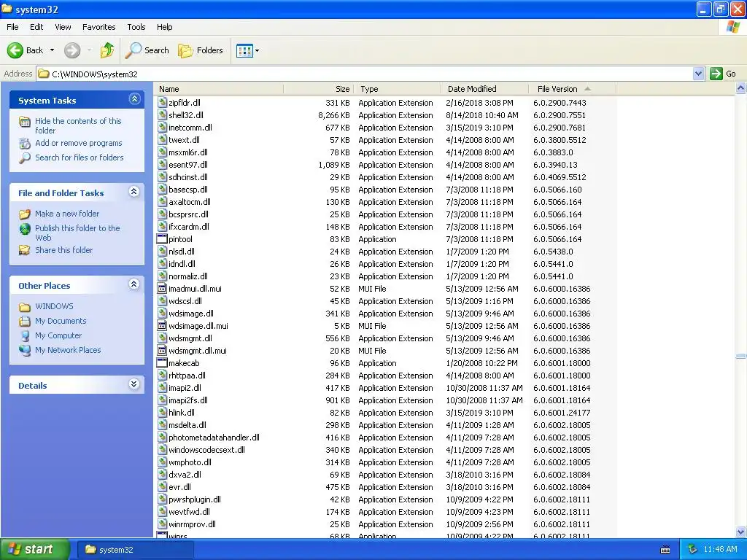
Task: Click the Views icon in toolbar
Action: [244, 50]
